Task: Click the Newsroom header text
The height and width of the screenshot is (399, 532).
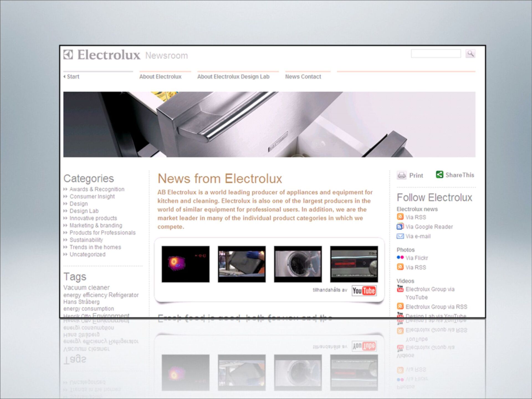Action: (167, 55)
